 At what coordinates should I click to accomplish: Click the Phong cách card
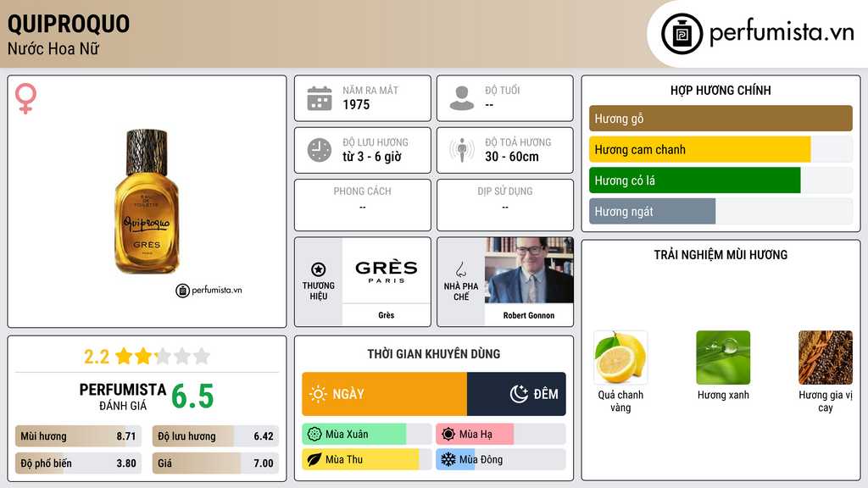coord(363,205)
